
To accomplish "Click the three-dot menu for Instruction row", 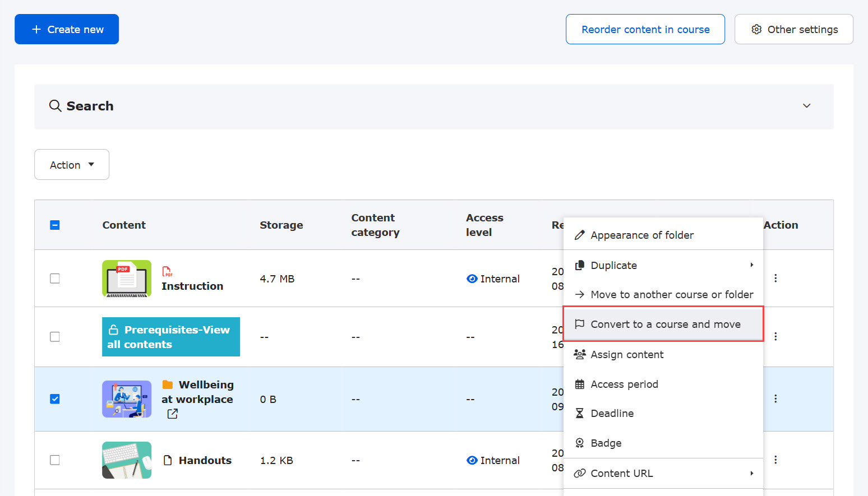I will (775, 278).
